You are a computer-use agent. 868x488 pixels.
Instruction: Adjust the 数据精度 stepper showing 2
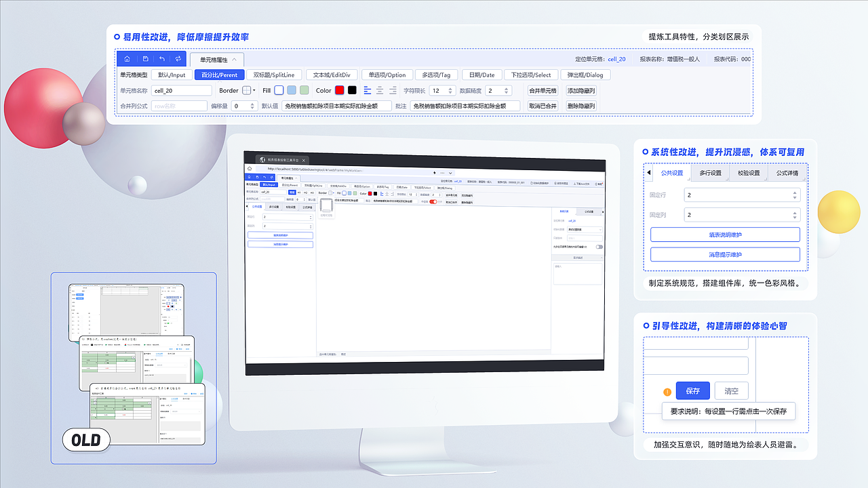(497, 90)
